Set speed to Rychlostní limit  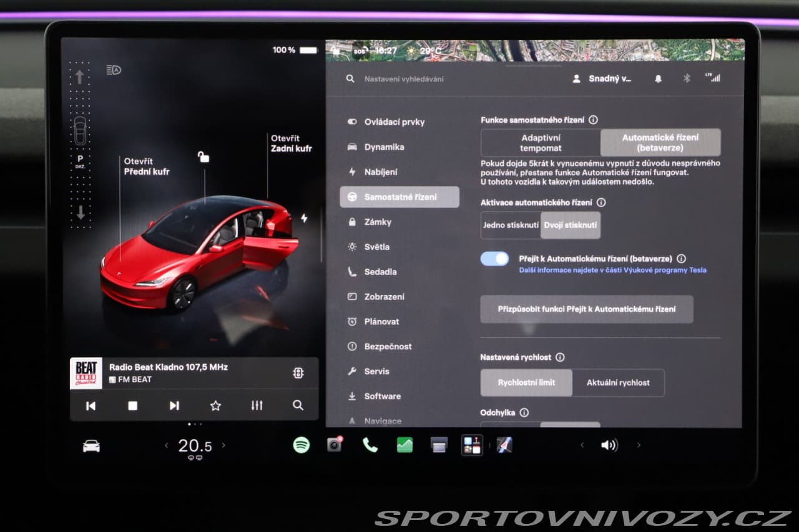[x=526, y=383]
